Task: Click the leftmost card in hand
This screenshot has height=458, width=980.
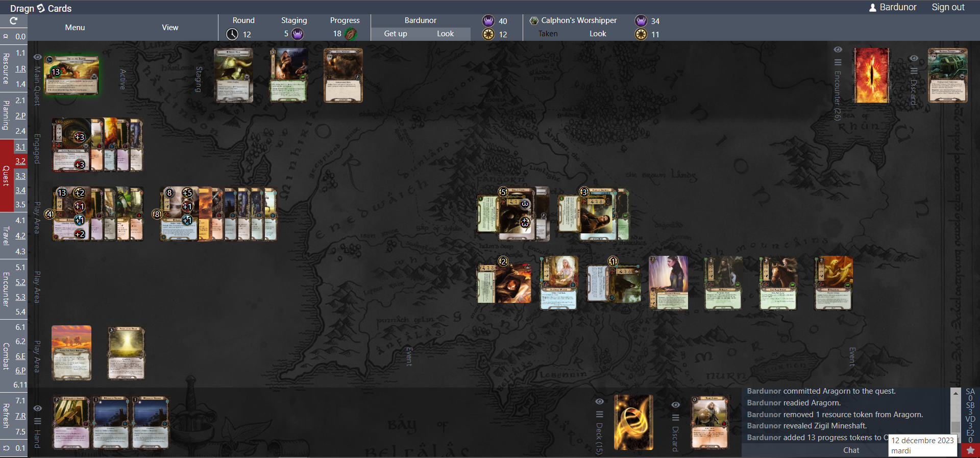Action: point(71,423)
